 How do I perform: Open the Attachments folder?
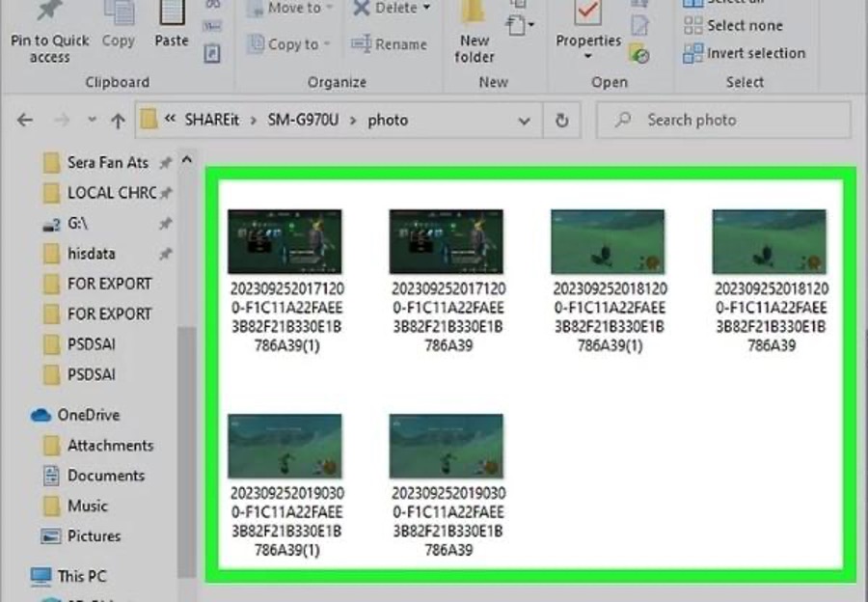tap(98, 446)
